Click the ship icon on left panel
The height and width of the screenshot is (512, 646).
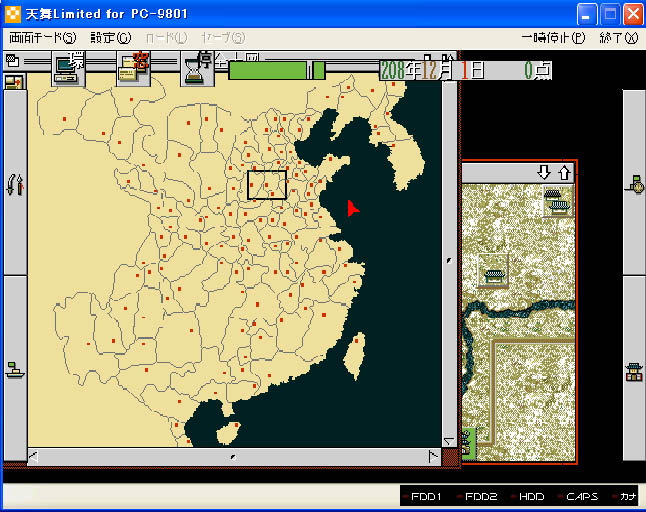14,368
